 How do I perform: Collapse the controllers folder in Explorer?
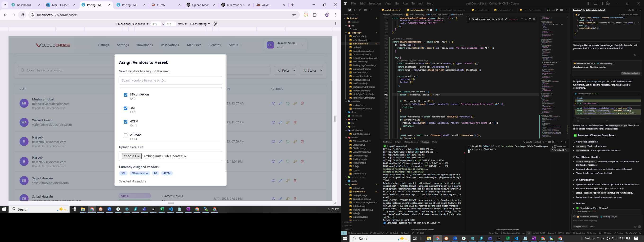click(x=356, y=33)
